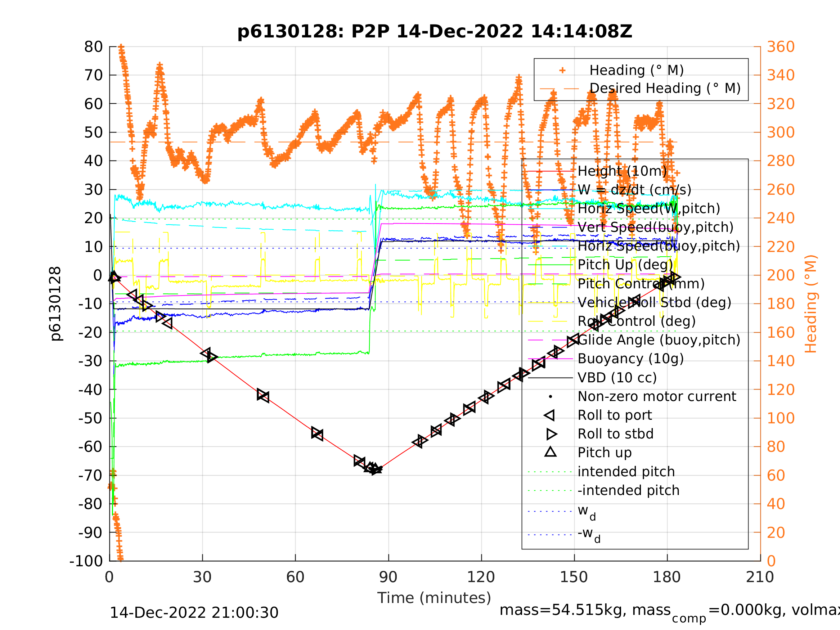Select the Vehicle Roll Stbd (deg) legend label

point(654,303)
